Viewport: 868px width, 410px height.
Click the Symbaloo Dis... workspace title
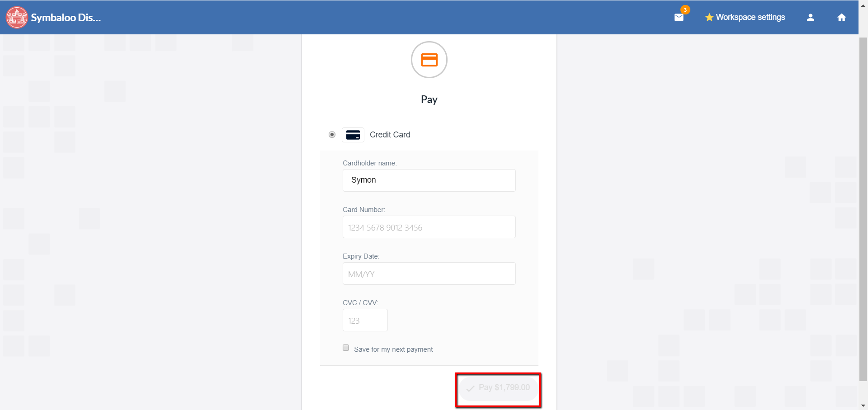point(66,18)
